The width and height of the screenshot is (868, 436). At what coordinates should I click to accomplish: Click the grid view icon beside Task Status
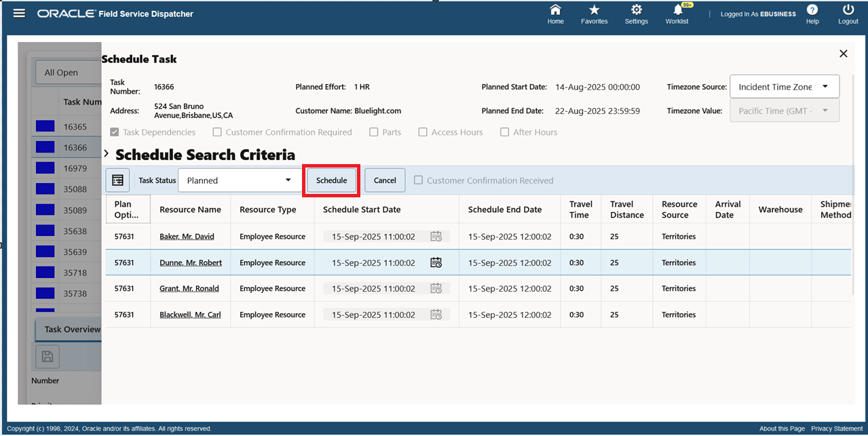[117, 180]
